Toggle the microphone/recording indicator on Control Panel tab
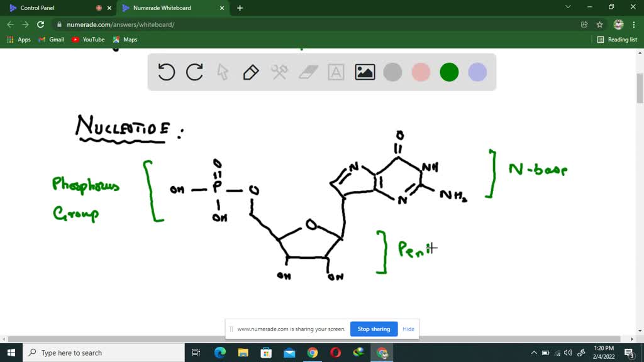Image resolution: width=644 pixels, height=362 pixels. 99,8
